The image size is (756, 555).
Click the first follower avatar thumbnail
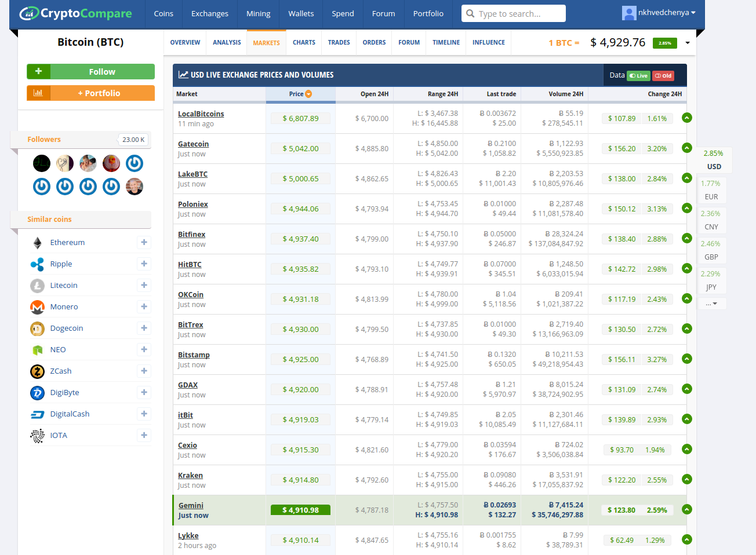(42, 163)
